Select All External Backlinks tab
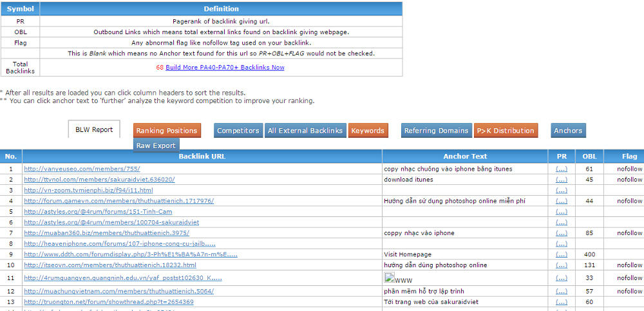 tap(305, 131)
